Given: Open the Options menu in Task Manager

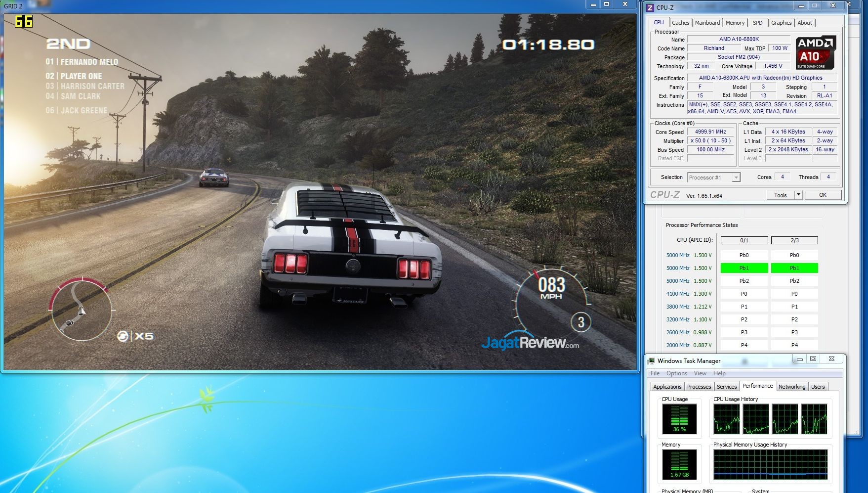Looking at the screenshot, I should [x=676, y=373].
